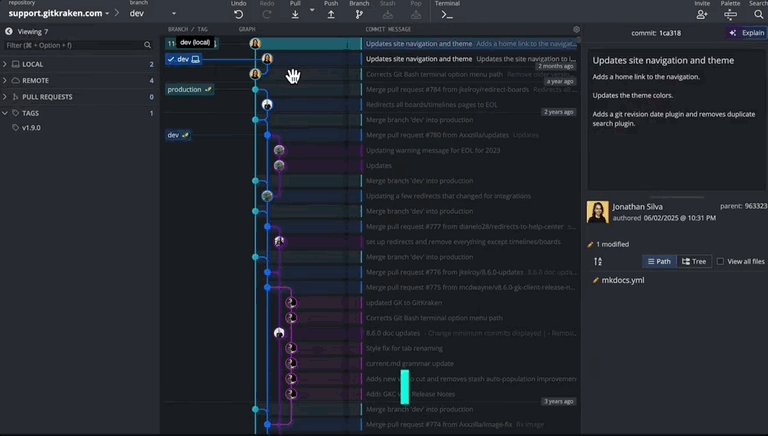The width and height of the screenshot is (768, 436).
Task: Expand the REMOTE section in sidebar
Action: click(x=35, y=80)
